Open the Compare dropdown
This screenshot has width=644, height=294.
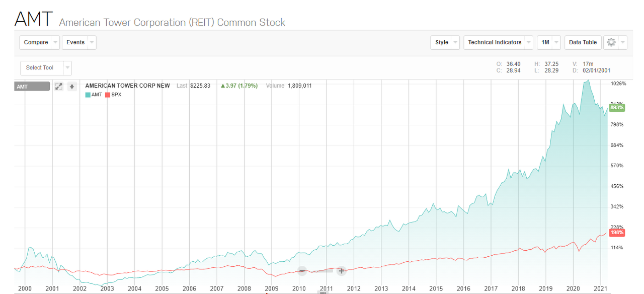(x=39, y=42)
